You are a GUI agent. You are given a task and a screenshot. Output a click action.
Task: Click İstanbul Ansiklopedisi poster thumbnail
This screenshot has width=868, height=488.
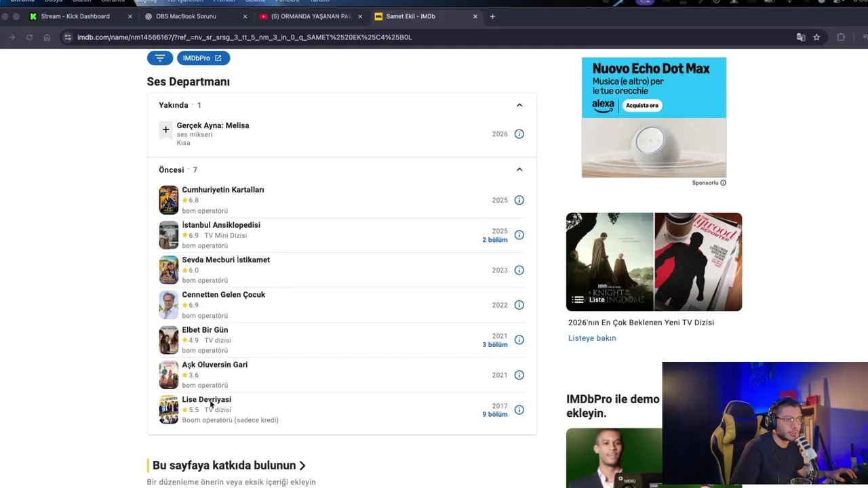click(169, 235)
